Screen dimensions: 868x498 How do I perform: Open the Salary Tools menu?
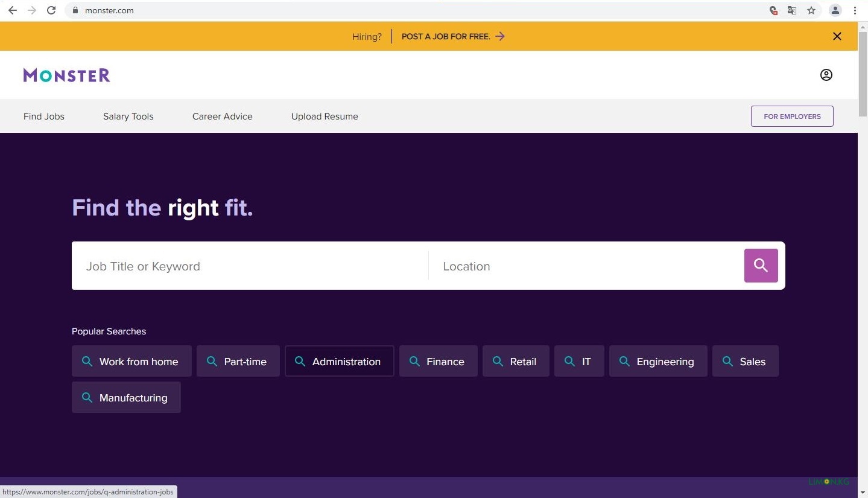pos(128,117)
